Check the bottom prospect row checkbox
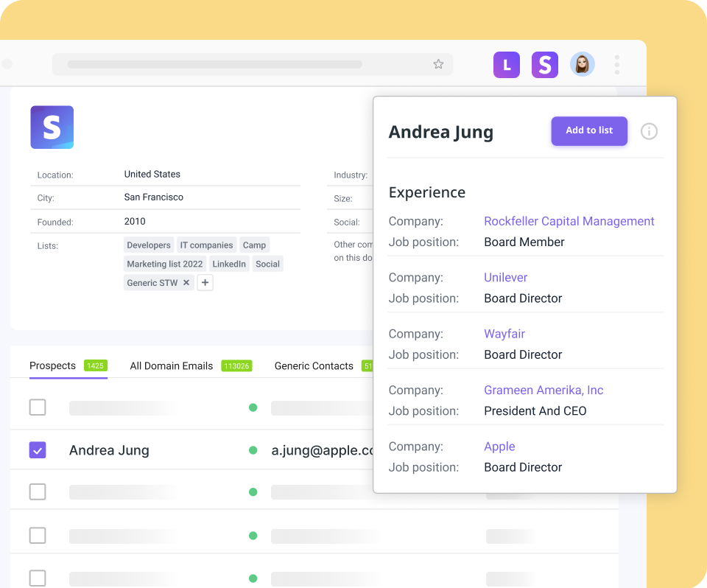 click(x=38, y=578)
